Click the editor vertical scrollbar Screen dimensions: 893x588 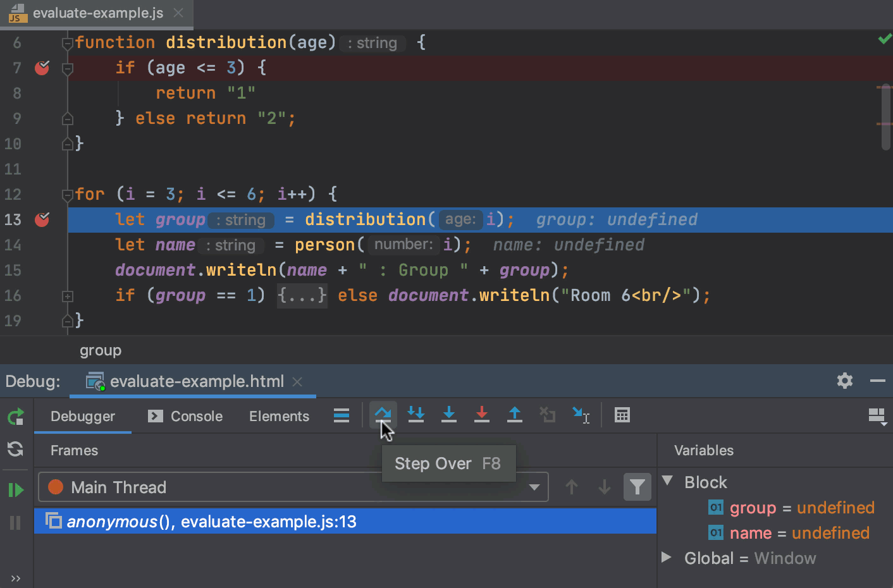[885, 117]
